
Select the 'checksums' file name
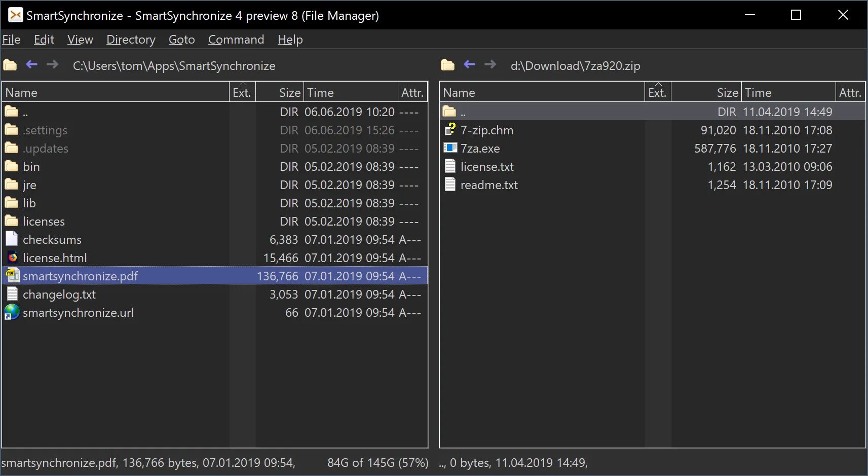tap(52, 239)
